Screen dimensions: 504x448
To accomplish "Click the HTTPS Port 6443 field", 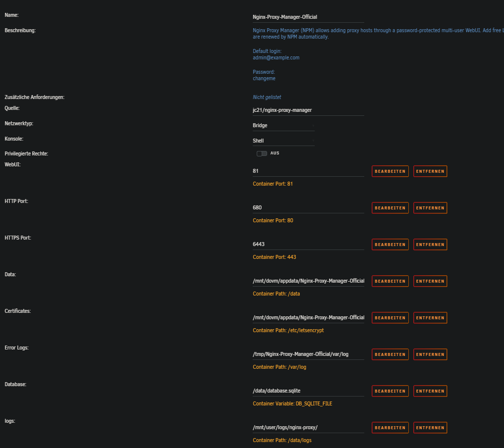I will click(x=308, y=244).
